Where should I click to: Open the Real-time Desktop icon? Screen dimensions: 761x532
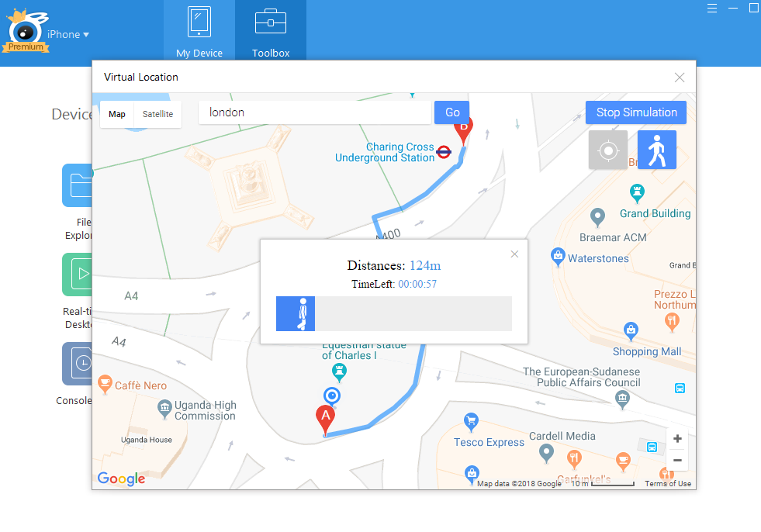(x=78, y=274)
